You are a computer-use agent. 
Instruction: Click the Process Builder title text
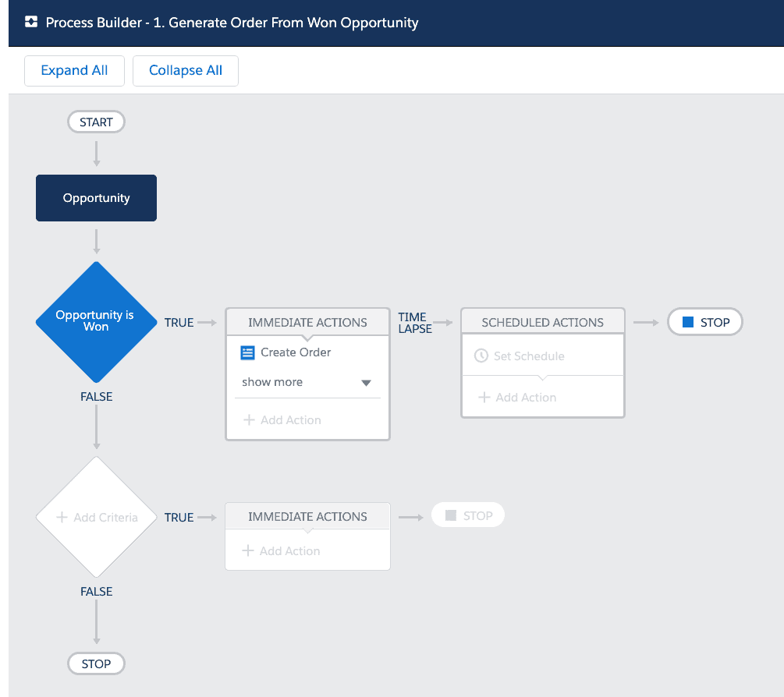tap(232, 23)
